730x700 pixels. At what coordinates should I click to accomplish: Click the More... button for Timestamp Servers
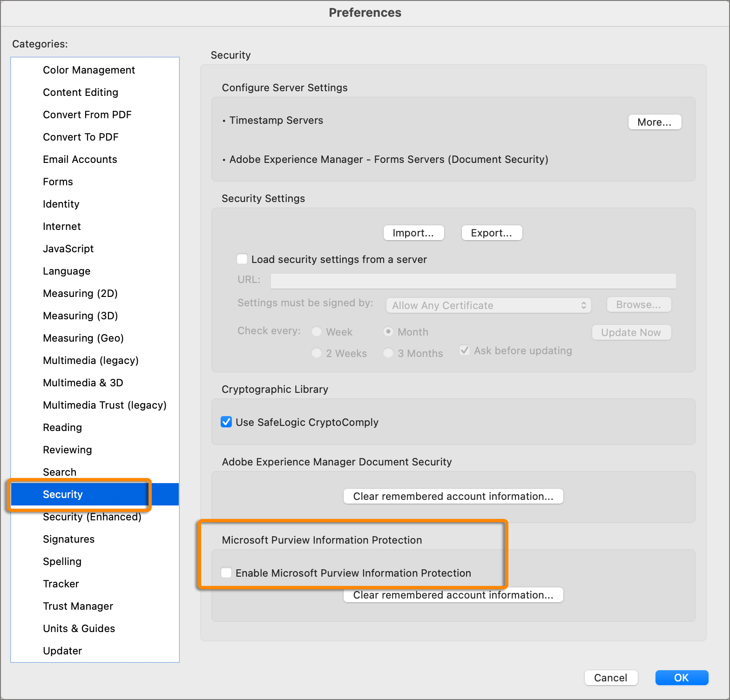click(x=654, y=122)
